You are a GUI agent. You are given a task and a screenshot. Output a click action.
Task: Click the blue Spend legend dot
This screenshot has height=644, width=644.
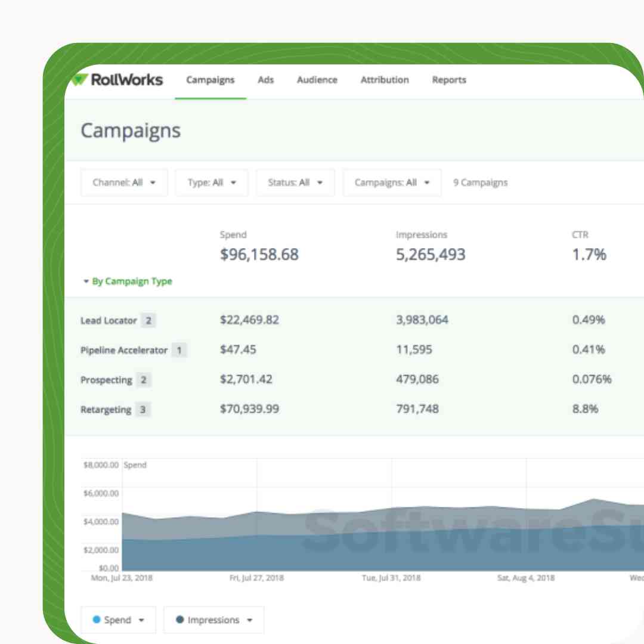(x=97, y=620)
